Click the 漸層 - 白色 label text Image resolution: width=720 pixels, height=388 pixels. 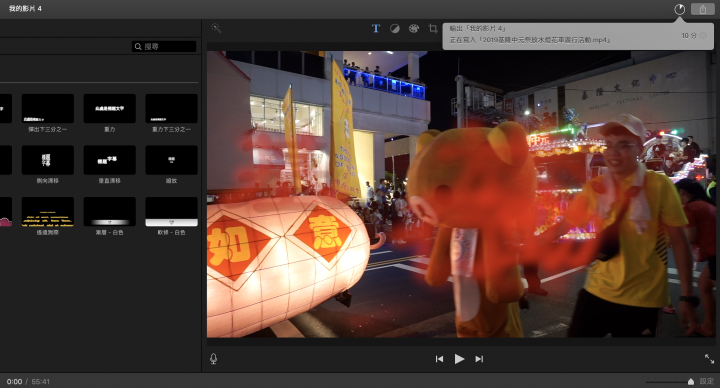point(109,232)
